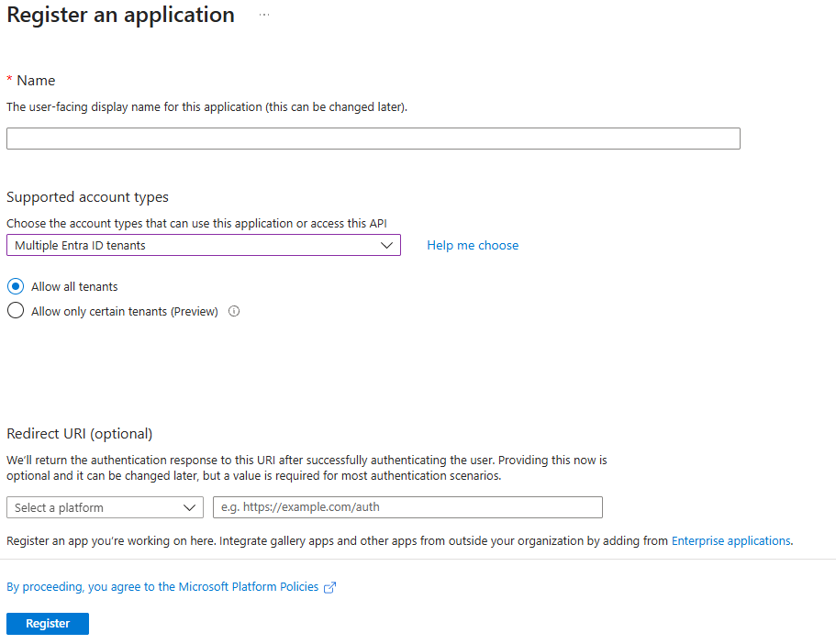Select Allow only certain tenants (Preview) option
The width and height of the screenshot is (836, 644).
click(x=16, y=310)
